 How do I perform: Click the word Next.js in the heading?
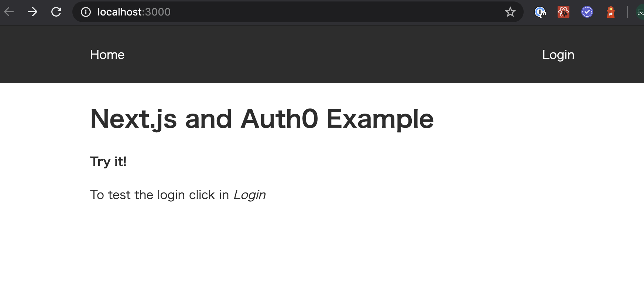[133, 119]
